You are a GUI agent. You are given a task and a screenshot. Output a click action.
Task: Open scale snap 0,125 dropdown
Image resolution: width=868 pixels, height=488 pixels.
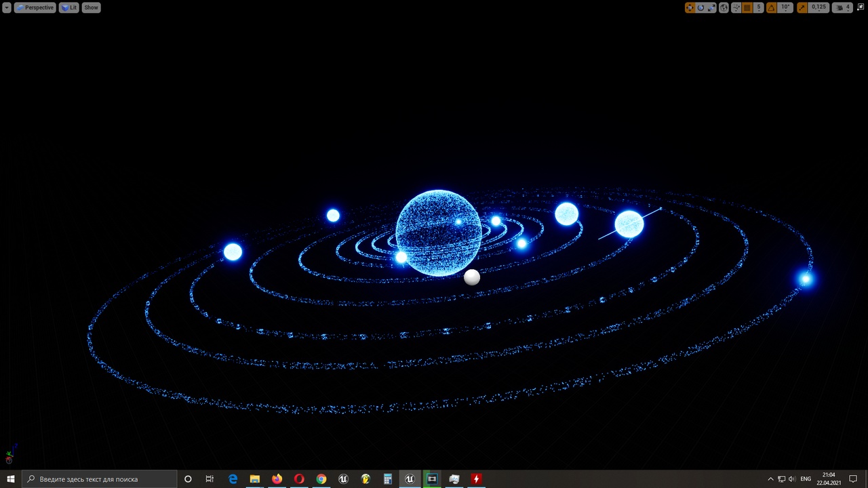coord(818,7)
